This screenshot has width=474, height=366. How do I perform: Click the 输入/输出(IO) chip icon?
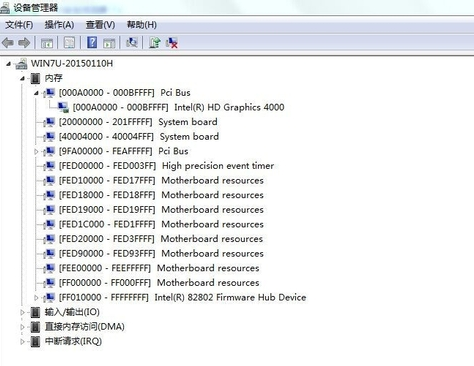[35, 312]
